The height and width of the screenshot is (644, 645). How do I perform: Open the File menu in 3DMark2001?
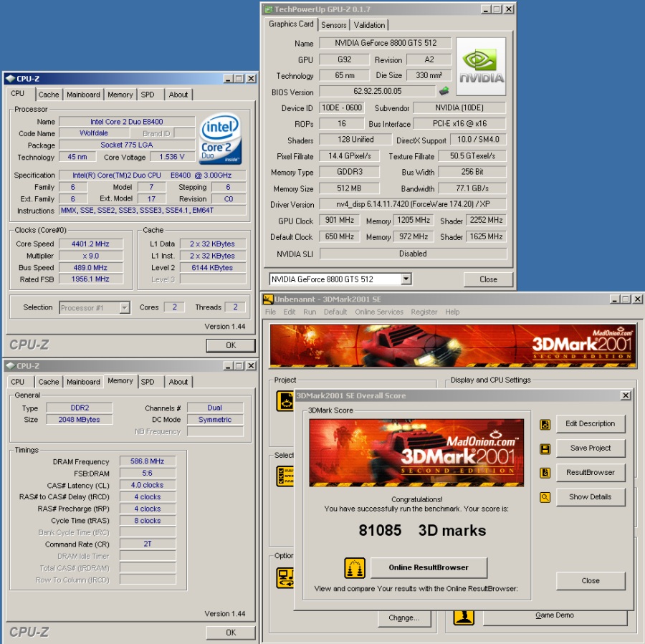[x=270, y=312]
